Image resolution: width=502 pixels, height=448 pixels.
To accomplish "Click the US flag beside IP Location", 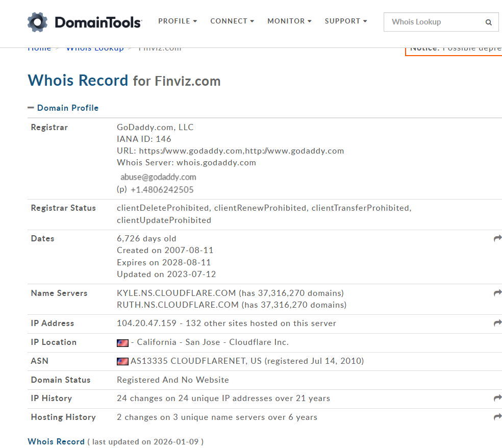I will (x=122, y=343).
